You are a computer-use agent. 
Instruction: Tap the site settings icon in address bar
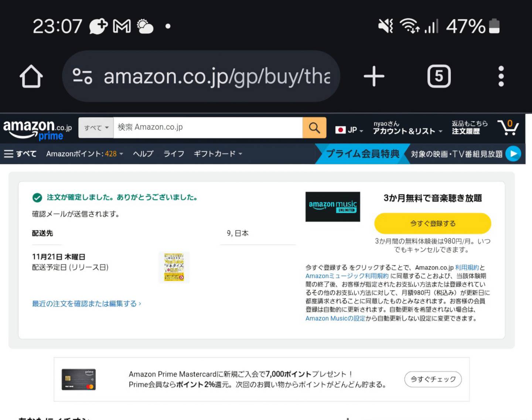coord(82,76)
